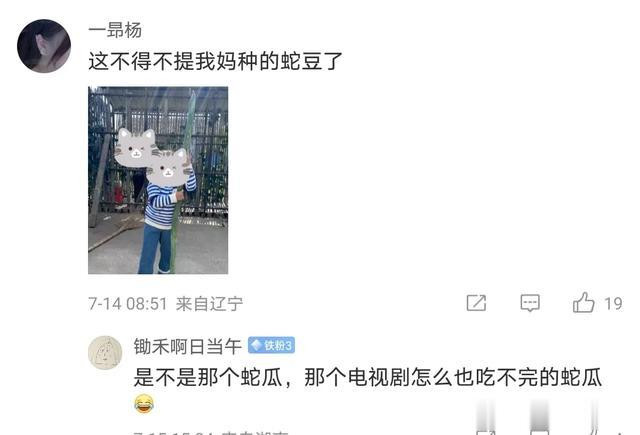Image resolution: width=640 pixels, height=435 pixels.
Task: Open the snake bean photo thumbnail
Action: (158, 180)
